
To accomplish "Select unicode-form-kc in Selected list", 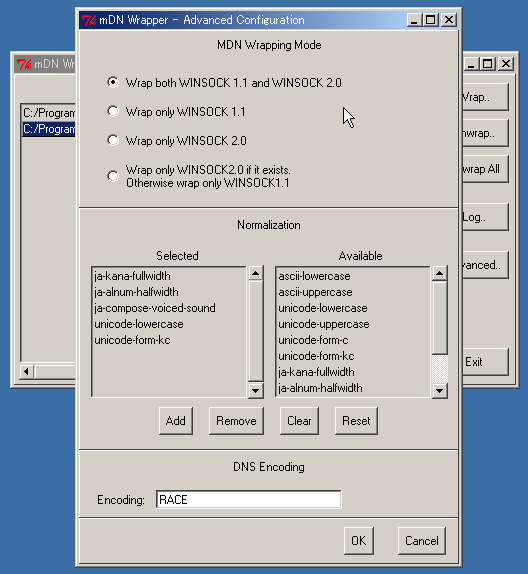I will click(132, 340).
